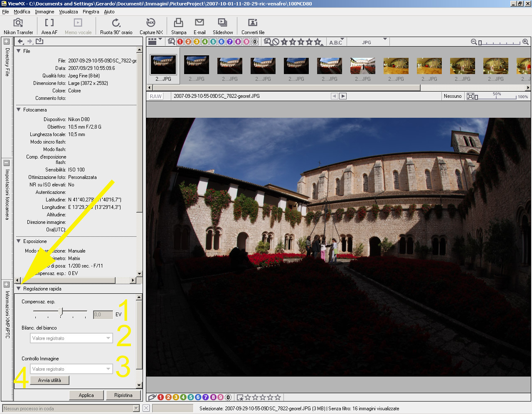Viewport: 532px width, 414px height.
Task: Open the Visualizza menu
Action: tap(68, 12)
